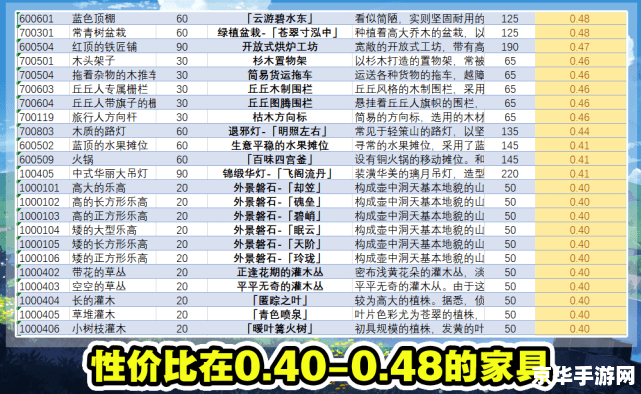Image resolution: width=641 pixels, height=394 pixels.
Task: Click the cell 木质的路灯
Action: [x=99, y=132]
